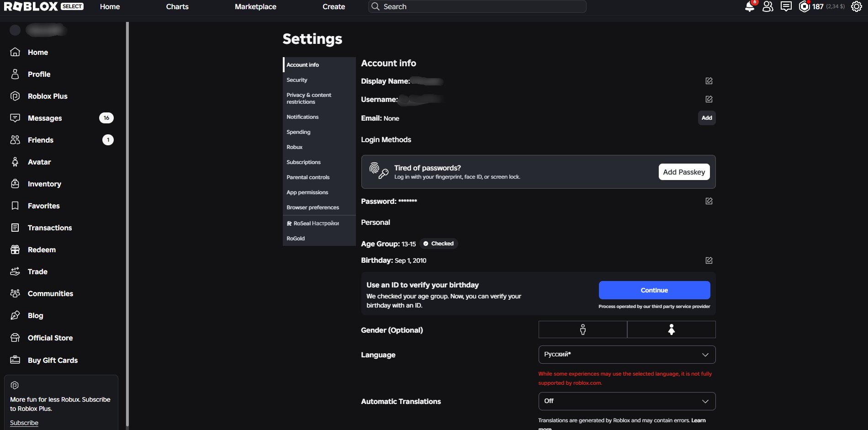Open Privacy & content restrictions tab
The height and width of the screenshot is (430, 868).
[x=319, y=98]
